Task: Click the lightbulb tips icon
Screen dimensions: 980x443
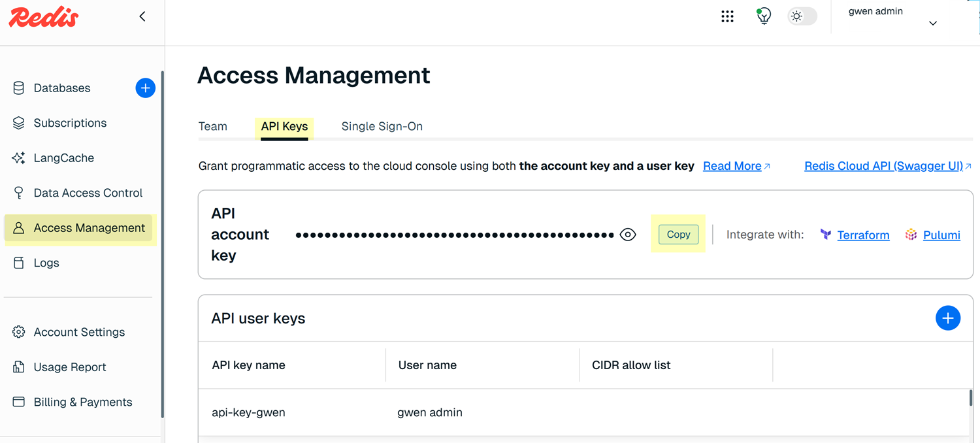Action: pos(763,16)
